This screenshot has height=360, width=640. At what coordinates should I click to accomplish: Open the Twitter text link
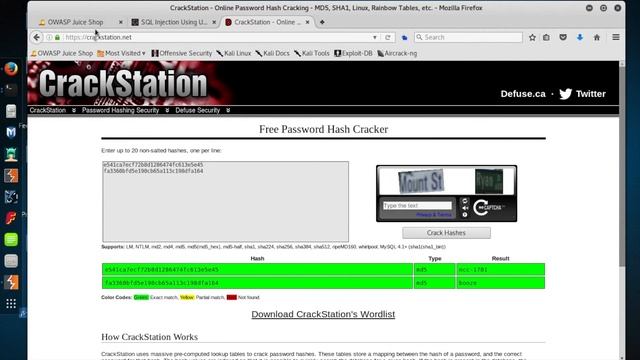coord(591,94)
